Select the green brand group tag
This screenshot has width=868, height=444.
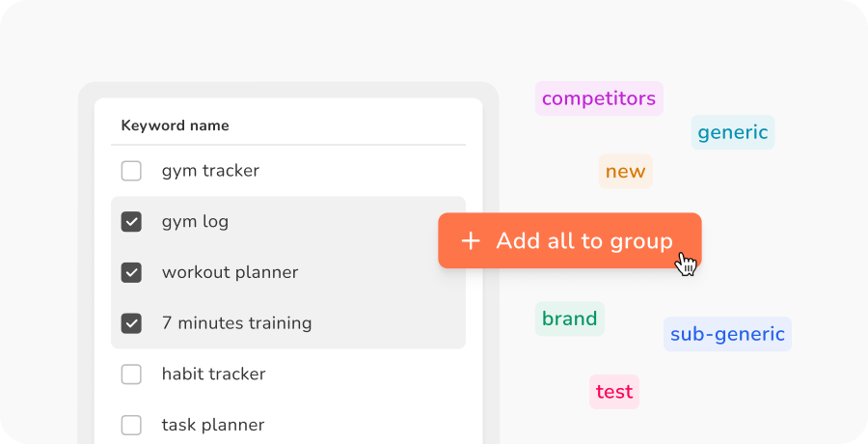569,319
